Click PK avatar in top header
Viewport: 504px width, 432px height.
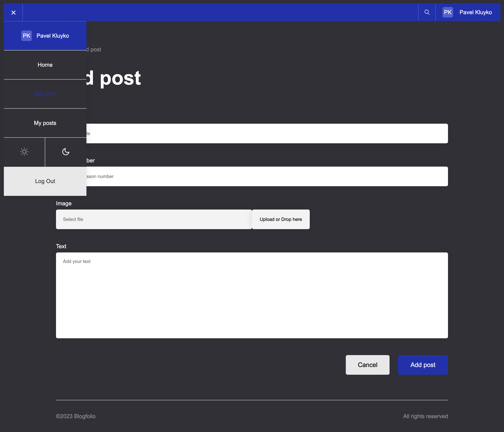pyautogui.click(x=448, y=12)
